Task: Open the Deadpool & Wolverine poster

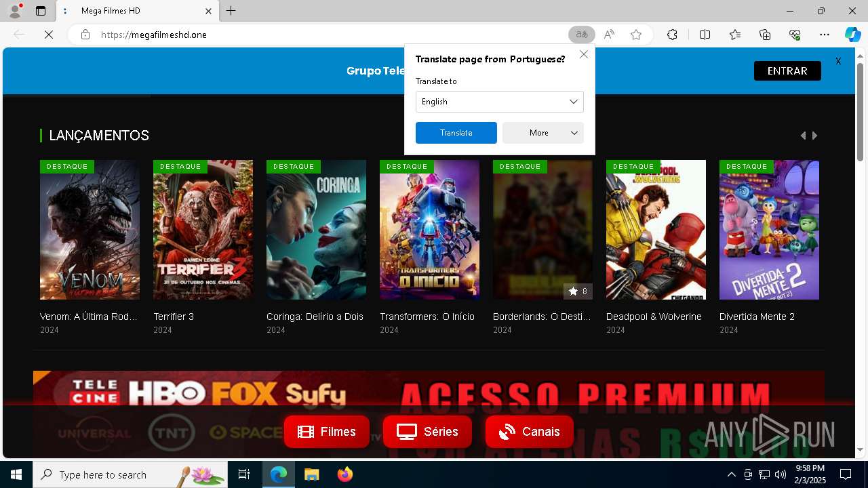Action: pyautogui.click(x=656, y=230)
